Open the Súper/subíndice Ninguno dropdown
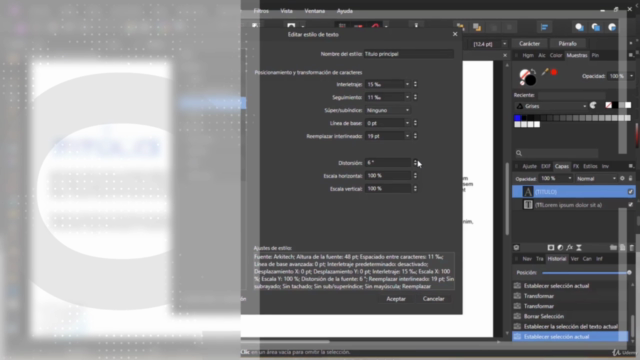640x360 pixels. click(388, 110)
